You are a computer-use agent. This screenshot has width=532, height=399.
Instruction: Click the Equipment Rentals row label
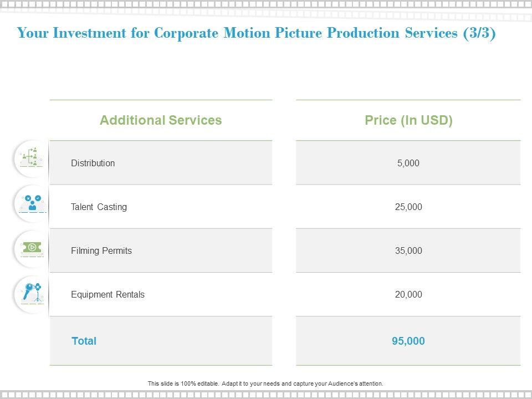[x=108, y=294]
